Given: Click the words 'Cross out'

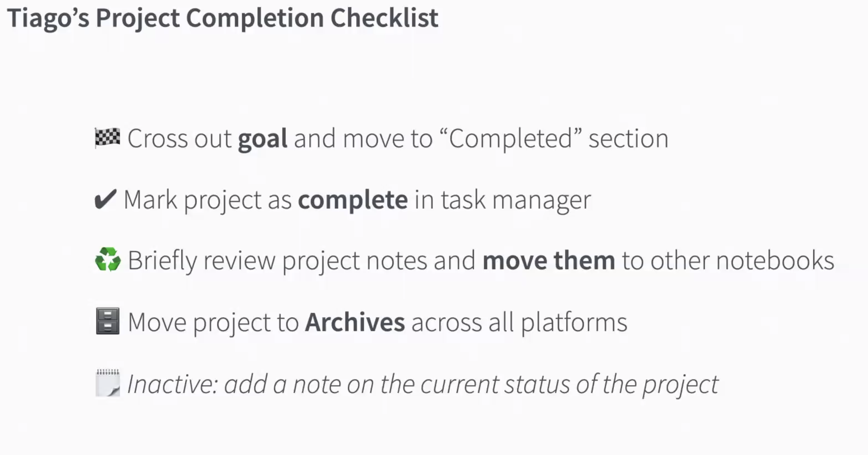Looking at the screenshot, I should click(179, 139).
